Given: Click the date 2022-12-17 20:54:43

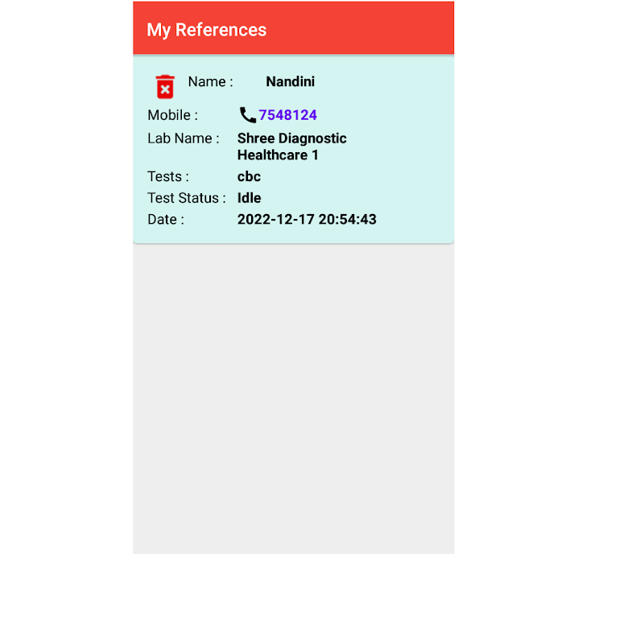Looking at the screenshot, I should [x=307, y=219].
